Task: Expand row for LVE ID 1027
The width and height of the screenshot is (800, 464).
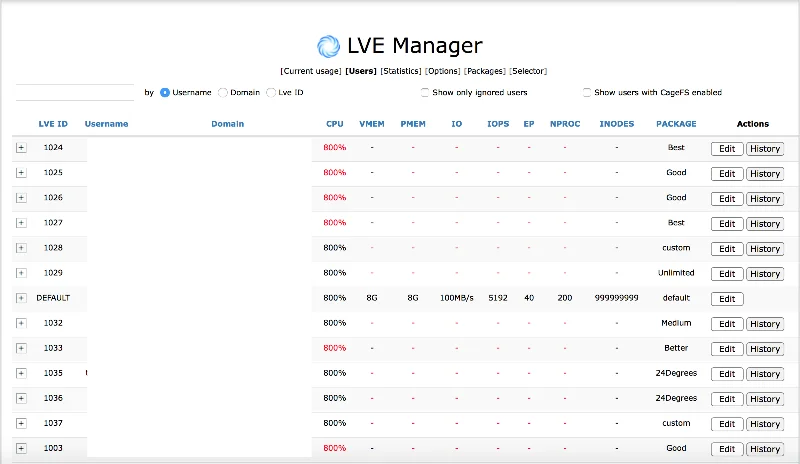Action: pyautogui.click(x=21, y=223)
